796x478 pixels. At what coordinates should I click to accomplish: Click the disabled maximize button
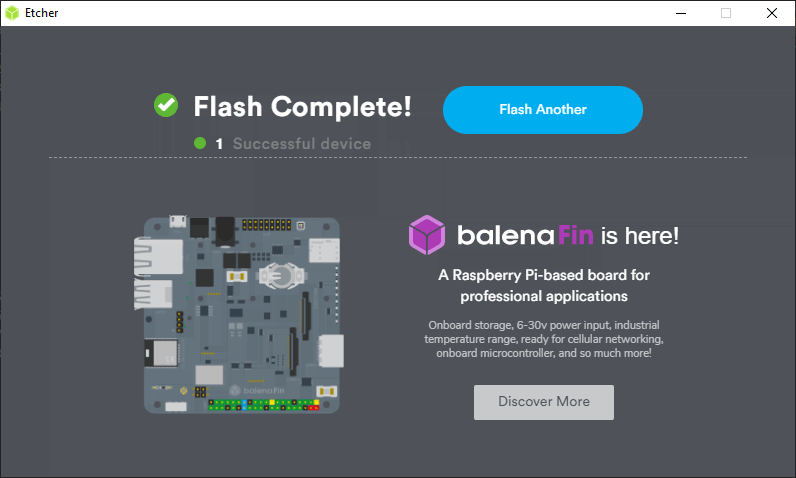coord(726,13)
